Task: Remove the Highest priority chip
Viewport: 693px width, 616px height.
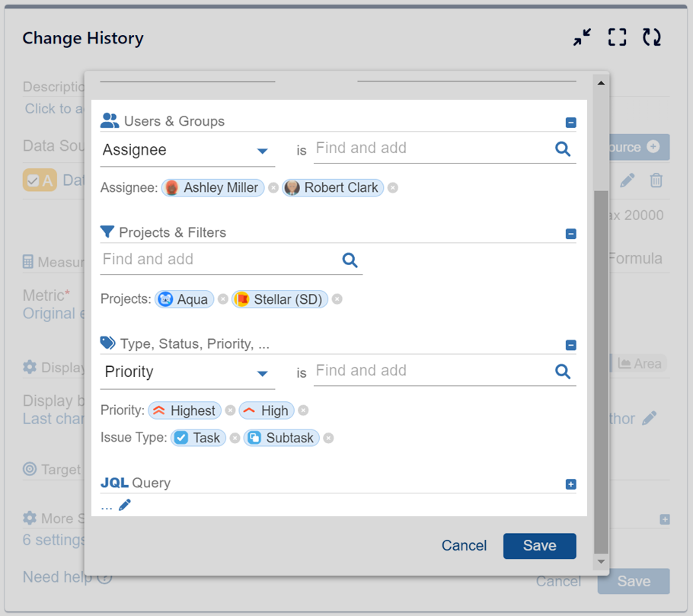Action: [x=230, y=410]
